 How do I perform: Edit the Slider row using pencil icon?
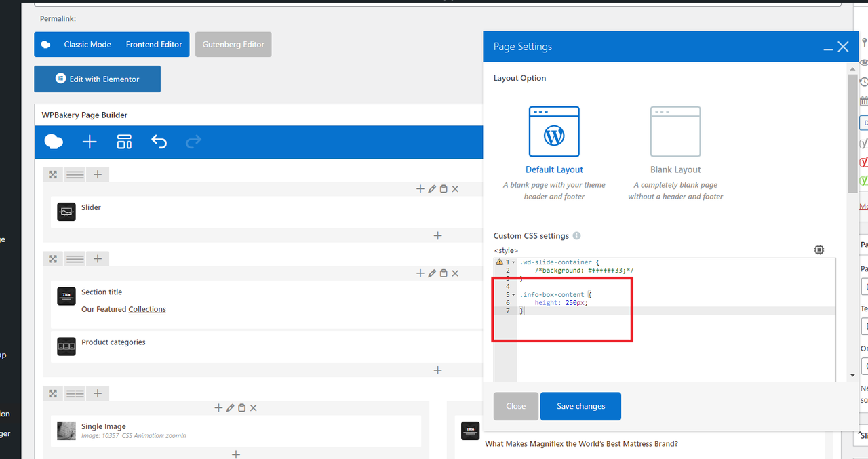[x=432, y=189]
